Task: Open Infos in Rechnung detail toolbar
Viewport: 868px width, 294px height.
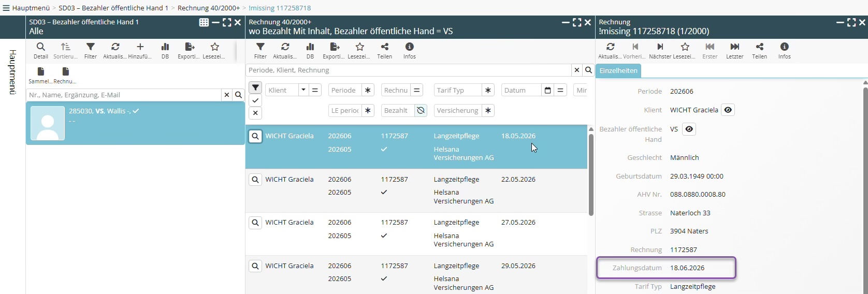Action: pyautogui.click(x=785, y=51)
